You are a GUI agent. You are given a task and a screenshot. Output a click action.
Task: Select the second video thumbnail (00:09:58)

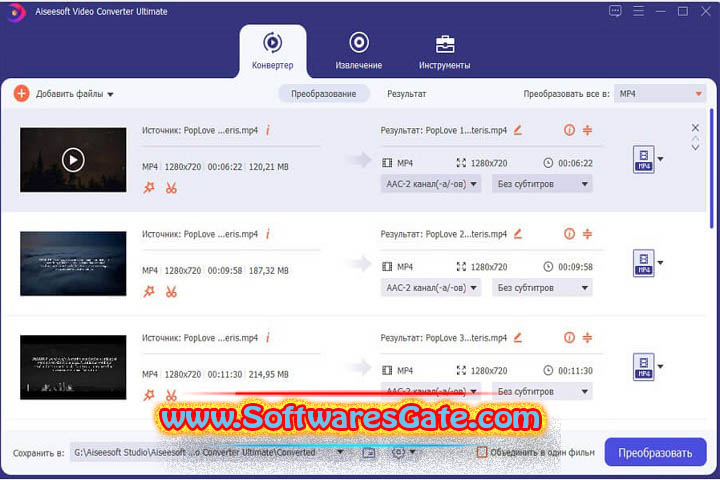73,264
